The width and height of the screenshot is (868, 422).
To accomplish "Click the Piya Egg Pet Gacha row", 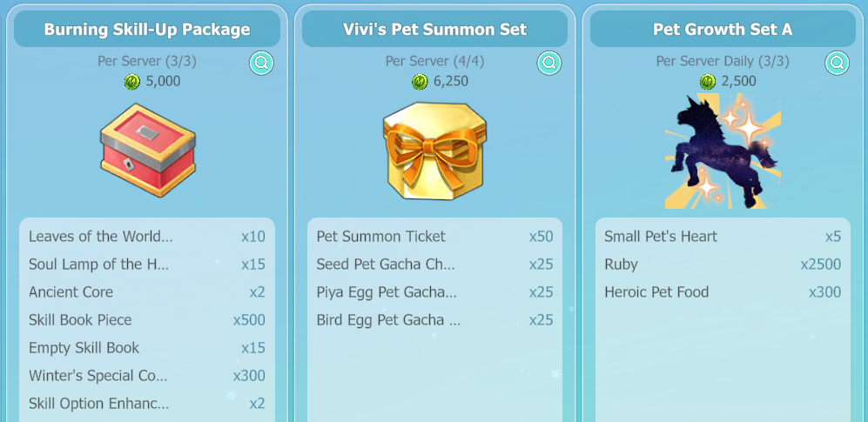I will click(435, 292).
